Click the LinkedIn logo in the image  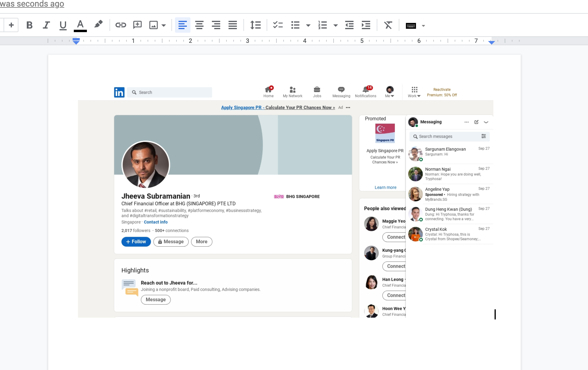click(119, 93)
